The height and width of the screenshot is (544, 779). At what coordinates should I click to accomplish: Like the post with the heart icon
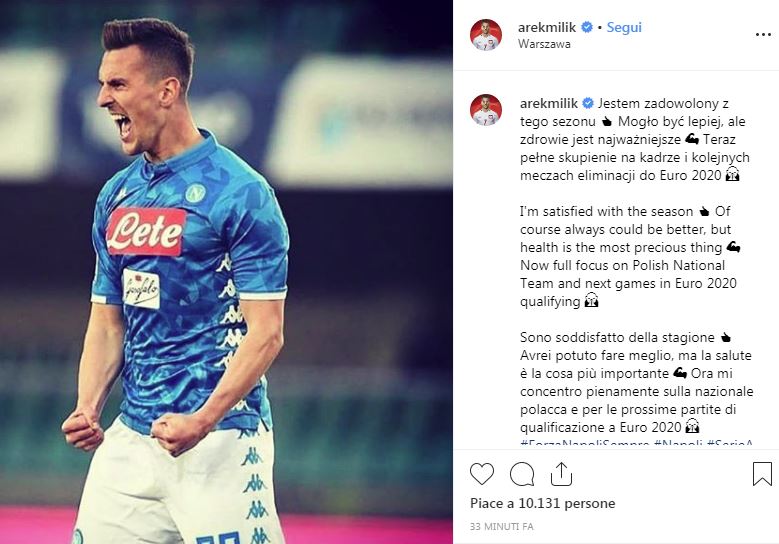pyautogui.click(x=482, y=474)
